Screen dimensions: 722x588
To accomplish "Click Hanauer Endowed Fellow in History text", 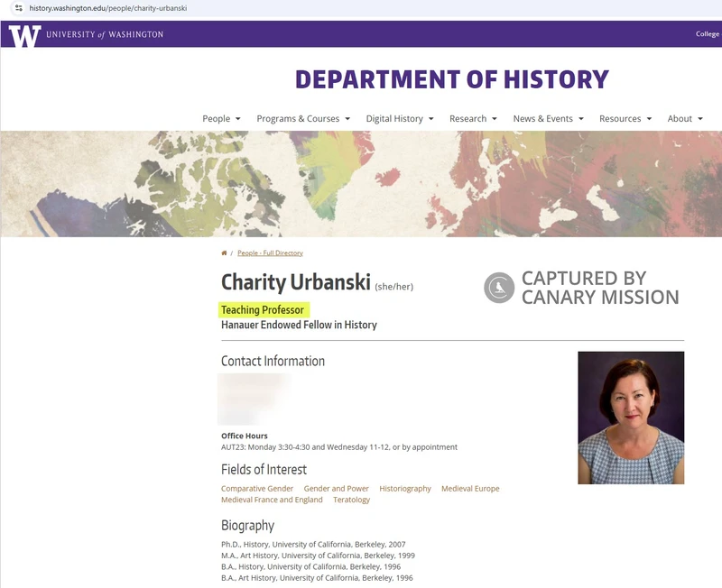I will [x=299, y=325].
